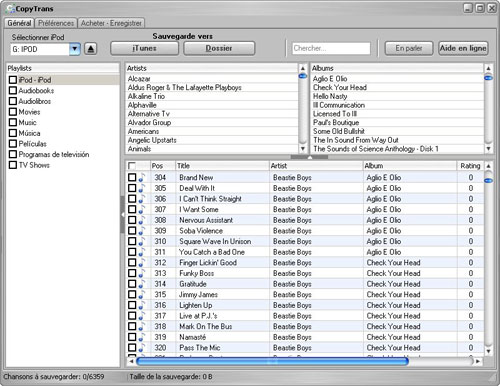Open the Acheter - Enregistrer tab
500x386 pixels.
pyautogui.click(x=111, y=23)
